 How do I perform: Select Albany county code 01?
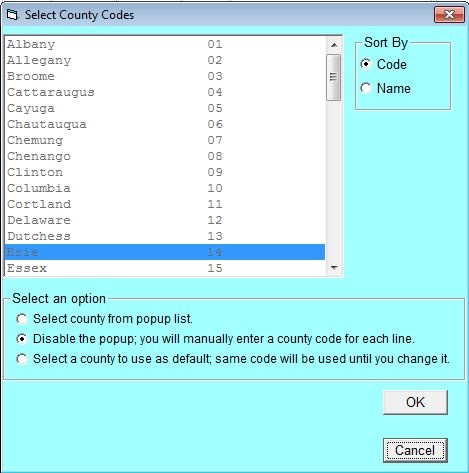pos(165,44)
